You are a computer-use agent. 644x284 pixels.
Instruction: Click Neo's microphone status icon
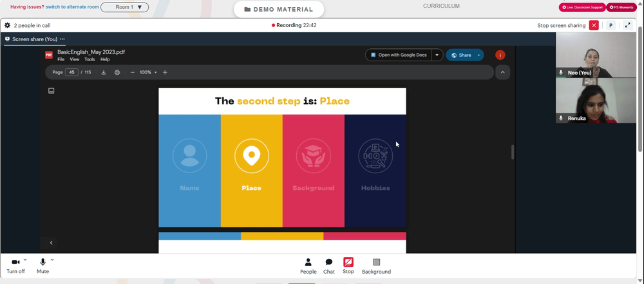pos(561,73)
